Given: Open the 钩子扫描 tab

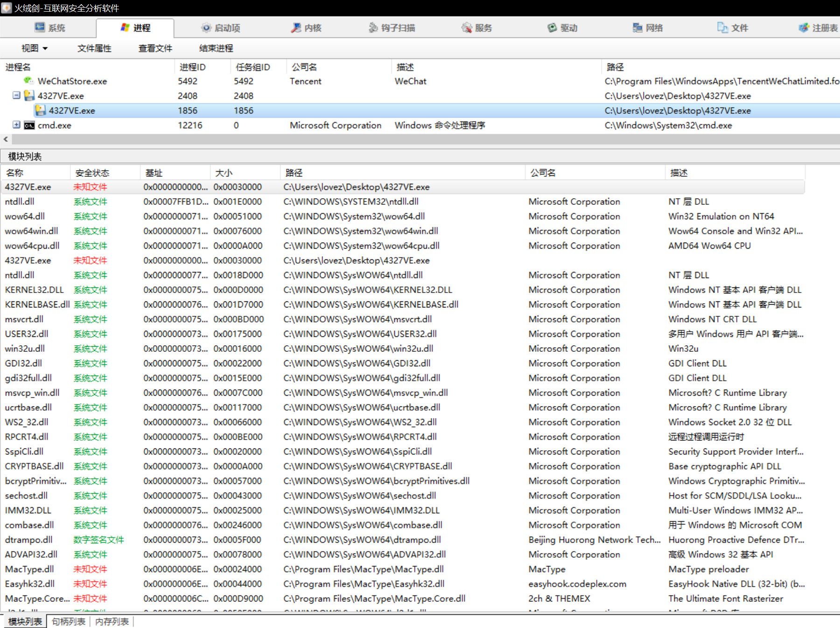Looking at the screenshot, I should click(x=392, y=28).
